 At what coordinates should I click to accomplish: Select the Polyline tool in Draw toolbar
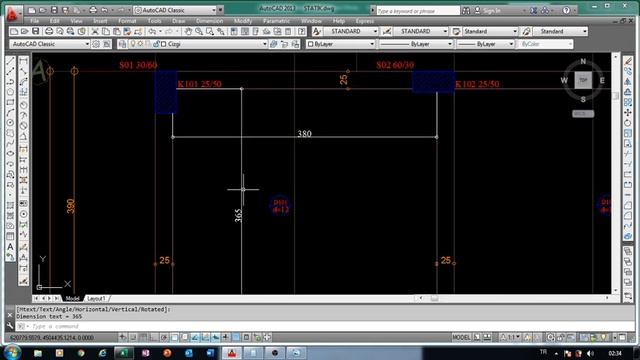click(x=11, y=82)
